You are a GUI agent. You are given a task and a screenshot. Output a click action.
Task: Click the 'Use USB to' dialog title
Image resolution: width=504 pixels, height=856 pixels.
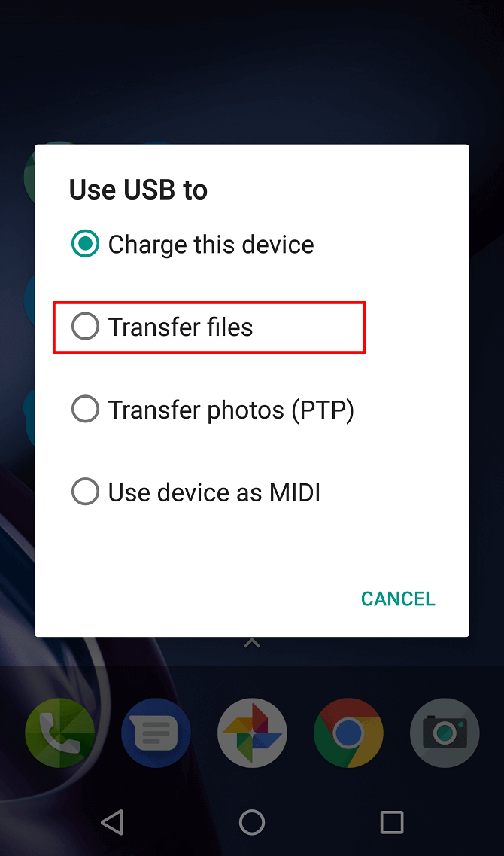(138, 190)
